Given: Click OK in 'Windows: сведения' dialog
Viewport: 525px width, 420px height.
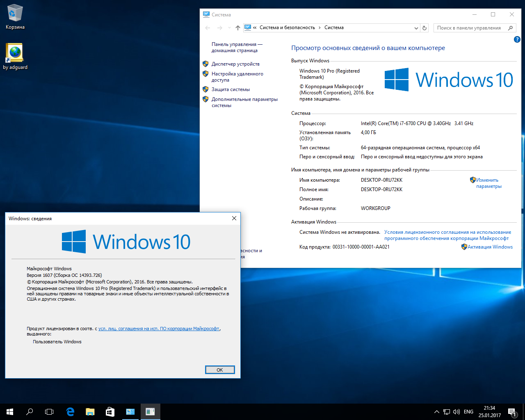Looking at the screenshot, I should 220,370.
